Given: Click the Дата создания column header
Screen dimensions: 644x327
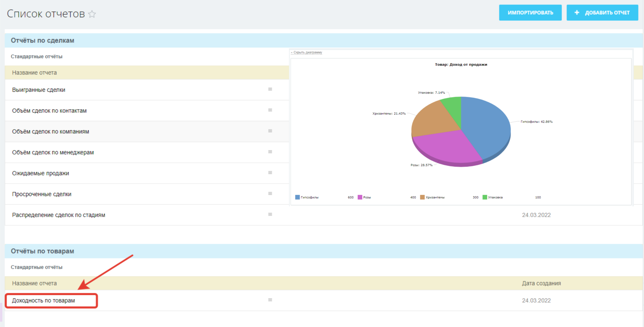Looking at the screenshot, I should tap(541, 283).
